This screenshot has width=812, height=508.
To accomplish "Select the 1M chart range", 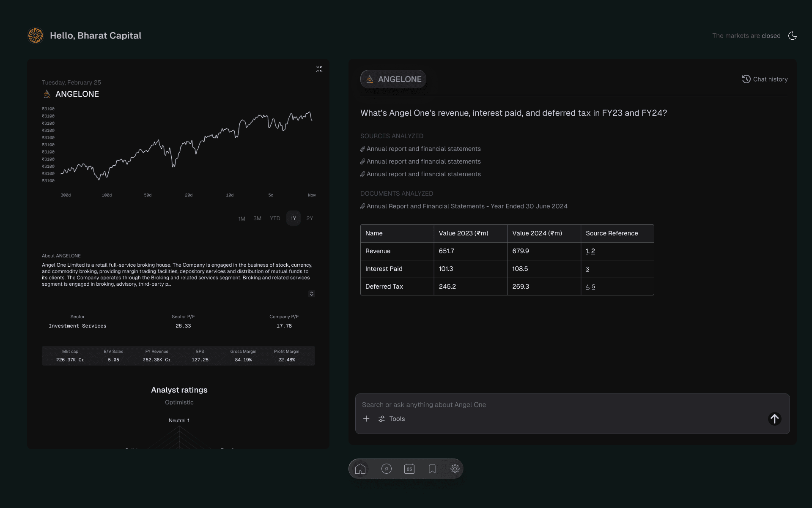I will point(241,218).
